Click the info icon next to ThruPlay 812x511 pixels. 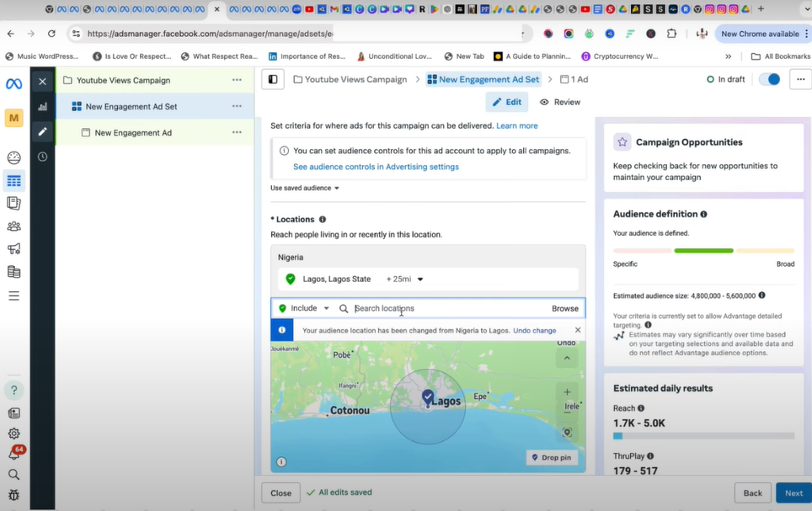pos(650,456)
